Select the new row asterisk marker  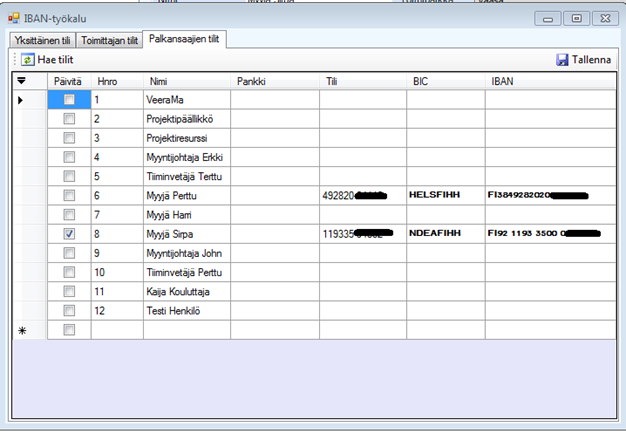(22, 329)
